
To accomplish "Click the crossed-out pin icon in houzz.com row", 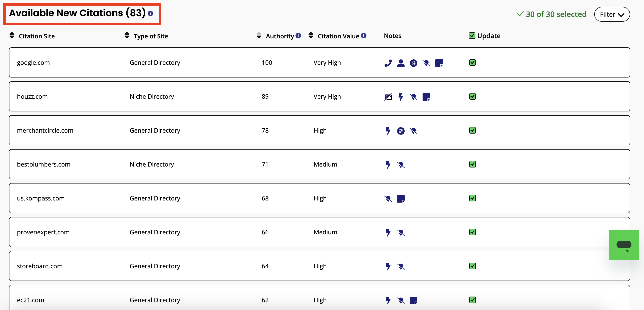I will point(414,97).
